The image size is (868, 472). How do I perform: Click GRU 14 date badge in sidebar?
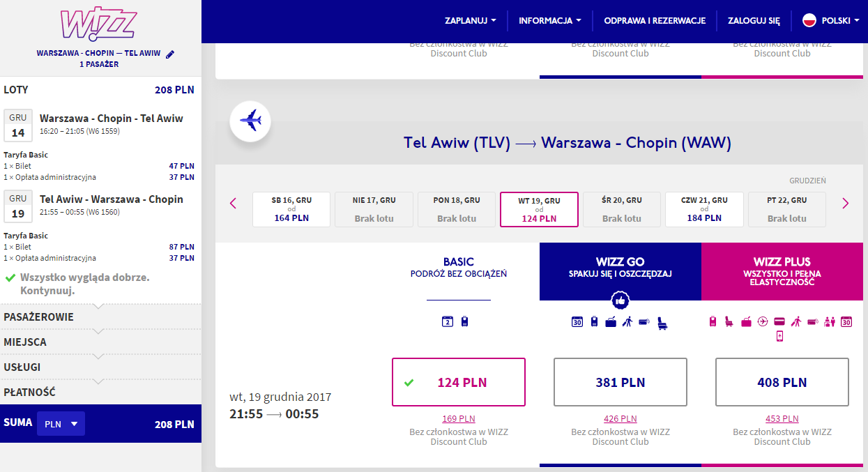point(18,125)
